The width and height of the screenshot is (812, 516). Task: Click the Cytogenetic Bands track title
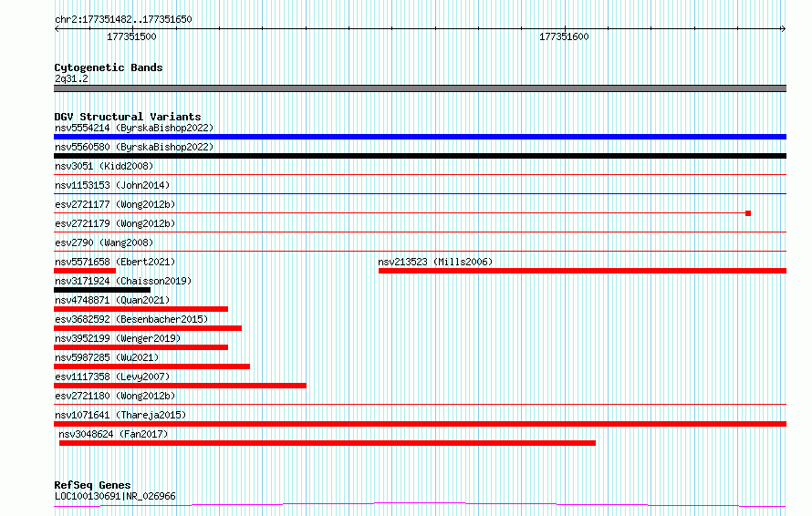coord(109,67)
